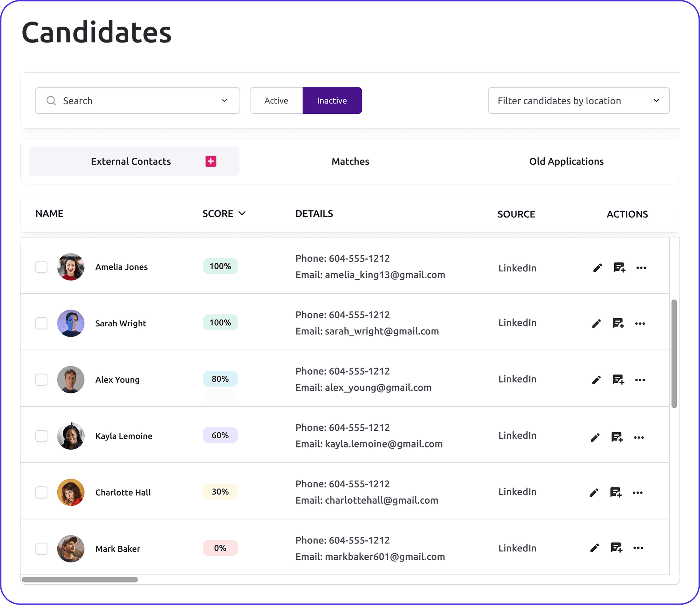Check Amelia Jones's selection checkbox
The height and width of the screenshot is (605, 700).
pos(42,267)
